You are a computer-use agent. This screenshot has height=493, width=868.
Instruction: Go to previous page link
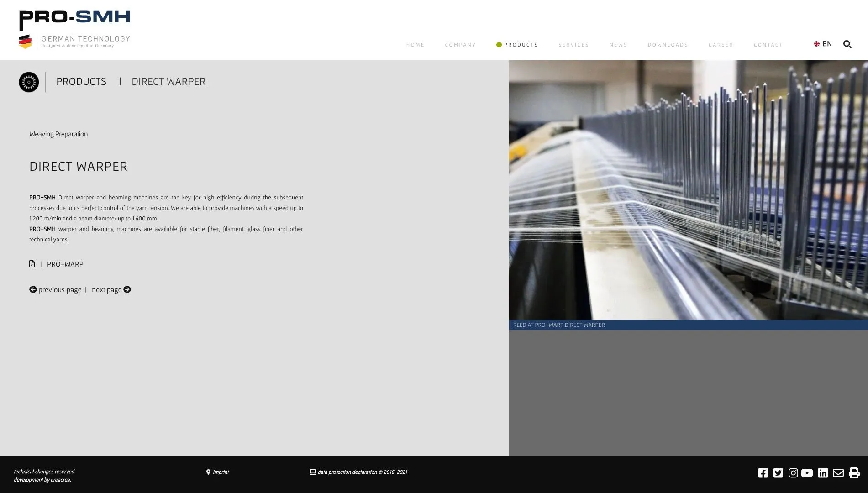55,290
